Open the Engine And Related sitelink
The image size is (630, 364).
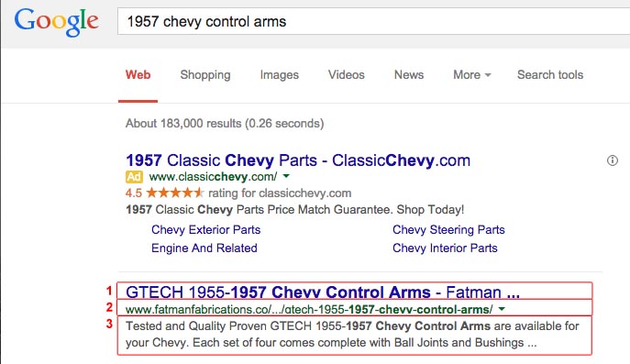[204, 248]
